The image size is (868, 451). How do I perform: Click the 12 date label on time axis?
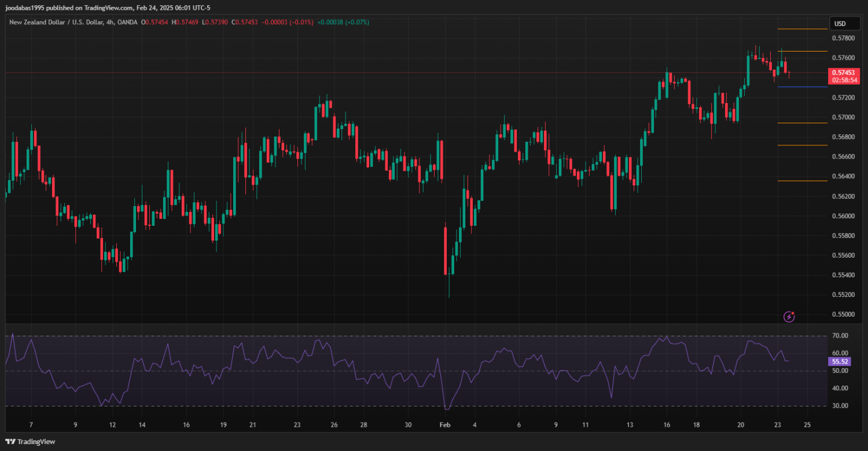click(x=112, y=425)
